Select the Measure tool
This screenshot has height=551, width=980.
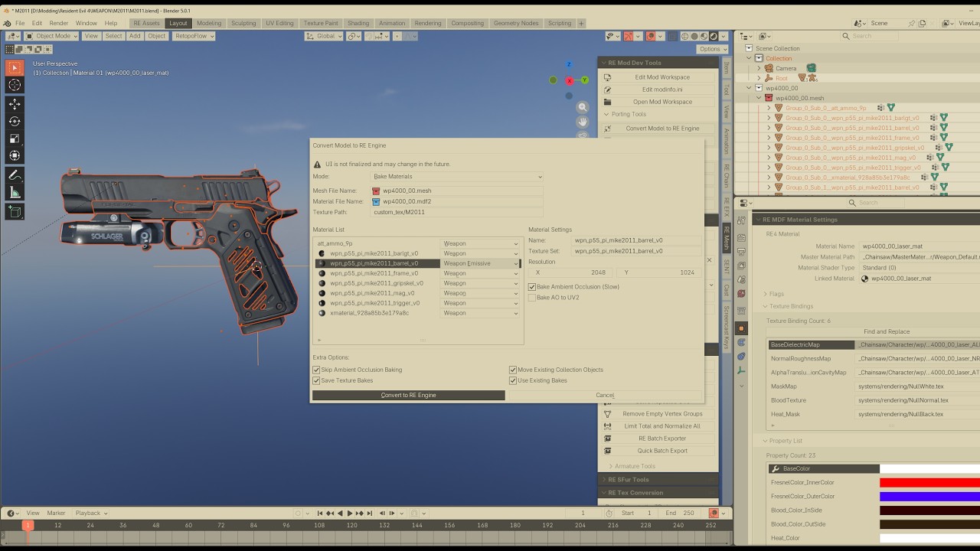coord(15,192)
